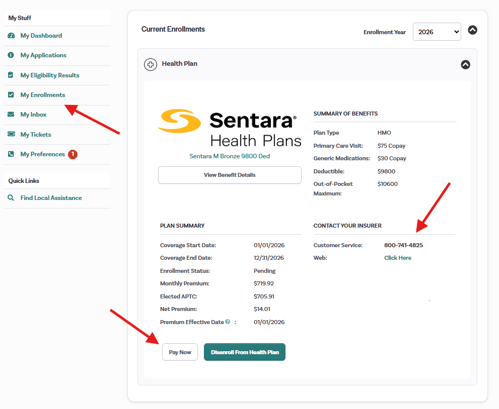Click the My Dashboard gauge icon
The width and height of the screenshot is (499, 409).
point(11,35)
